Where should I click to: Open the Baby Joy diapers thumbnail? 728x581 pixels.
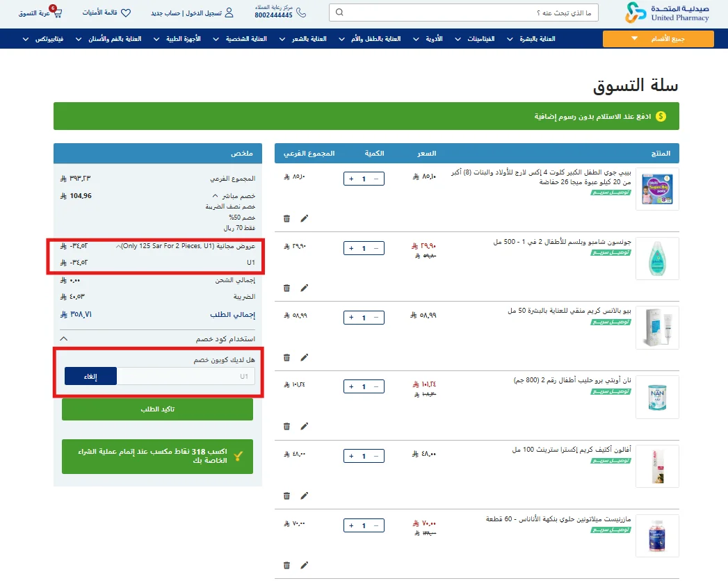click(x=657, y=189)
